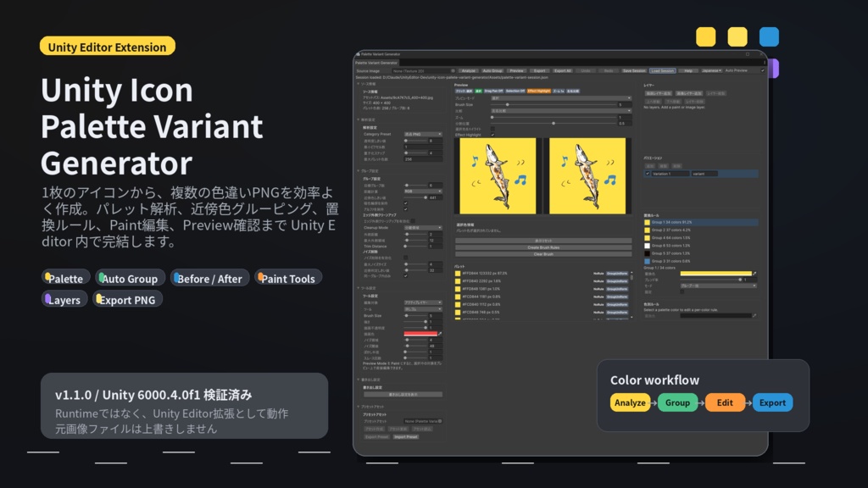
Task: Click the Export Preset button
Action: [x=377, y=437]
